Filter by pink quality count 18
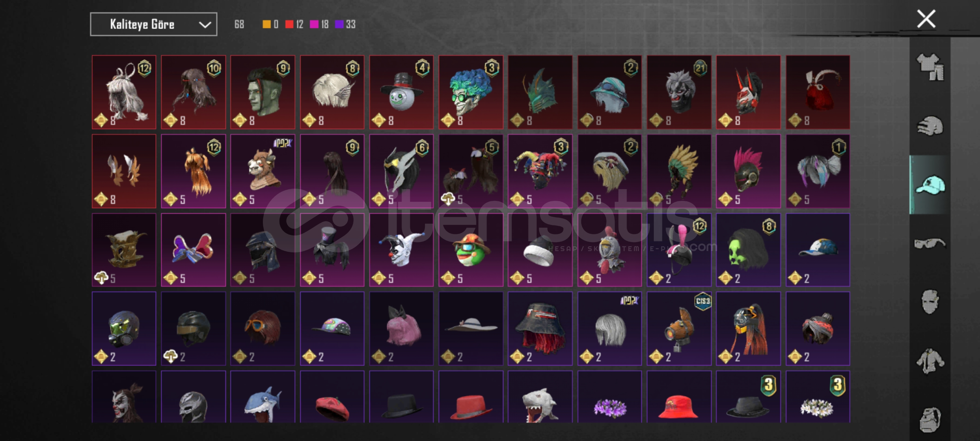 [x=319, y=24]
